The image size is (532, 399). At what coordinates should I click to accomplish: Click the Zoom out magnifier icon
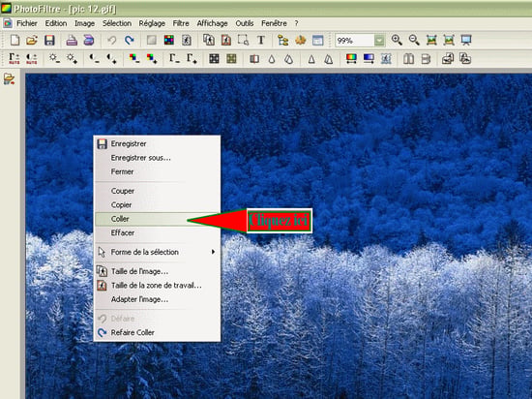414,40
